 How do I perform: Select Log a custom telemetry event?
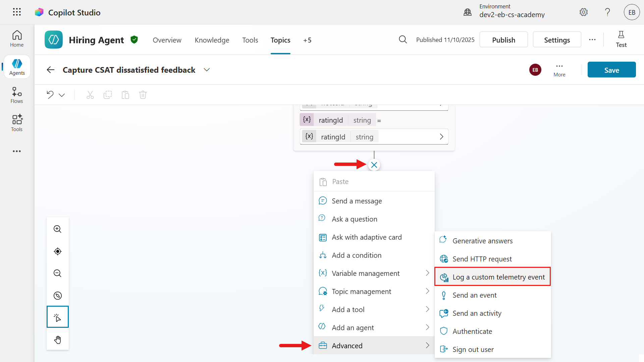(498, 277)
